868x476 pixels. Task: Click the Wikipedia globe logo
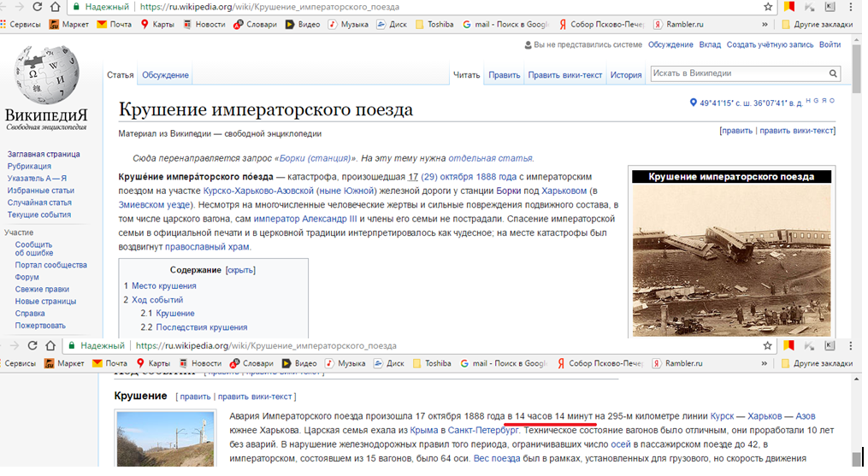[46, 74]
